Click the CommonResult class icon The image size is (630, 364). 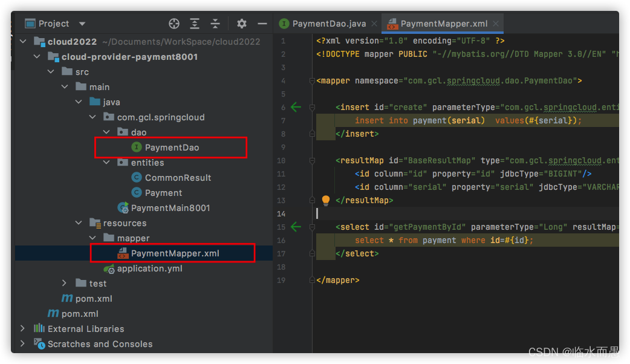(x=137, y=178)
